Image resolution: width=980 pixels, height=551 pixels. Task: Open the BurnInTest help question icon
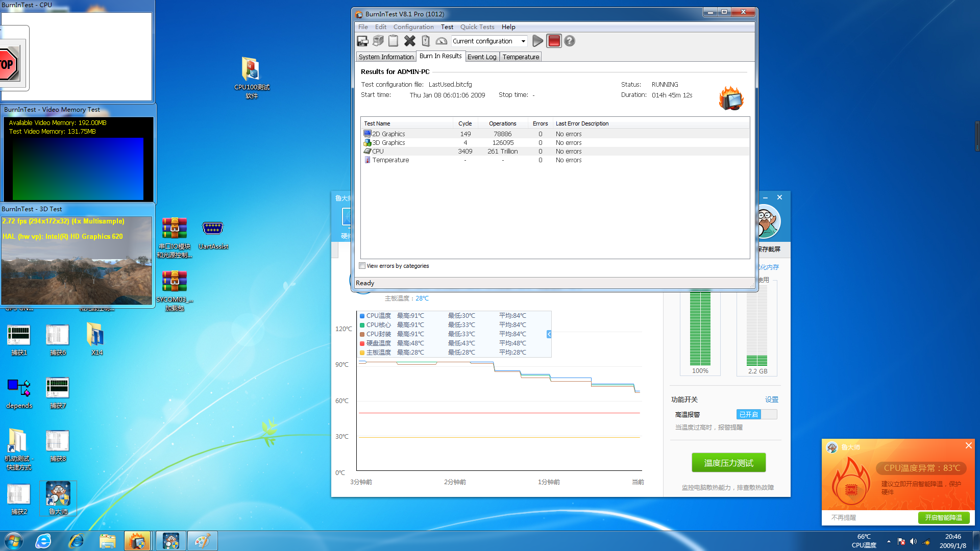pos(570,41)
